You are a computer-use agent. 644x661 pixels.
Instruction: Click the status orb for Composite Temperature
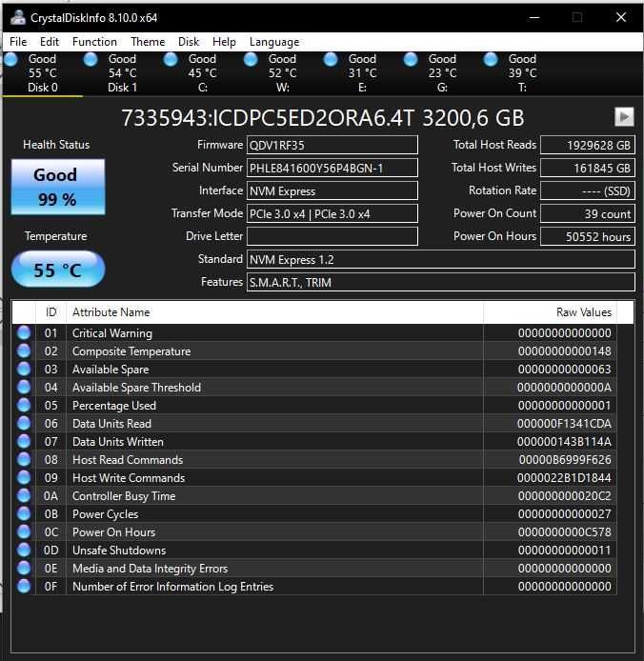(24, 351)
